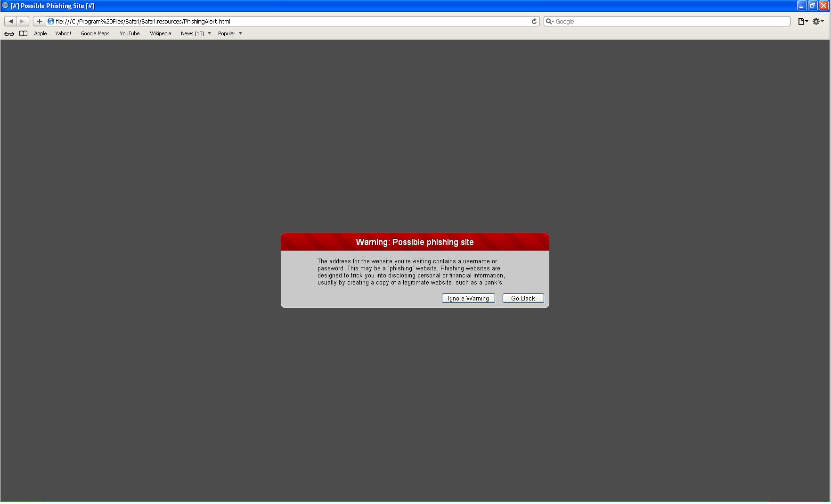Screen dimensions: 831x504
Task: Expand the News (10) bookmarks folder
Action: tap(196, 33)
